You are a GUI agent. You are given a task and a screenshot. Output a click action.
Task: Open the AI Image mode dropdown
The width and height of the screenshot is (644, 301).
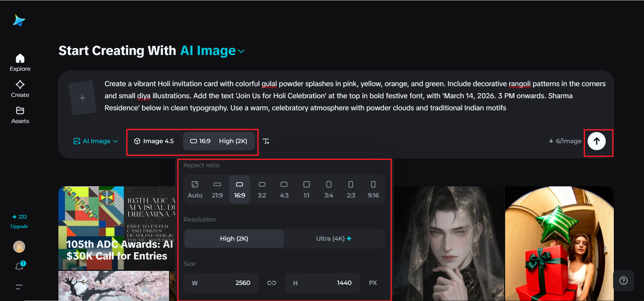[x=96, y=141]
